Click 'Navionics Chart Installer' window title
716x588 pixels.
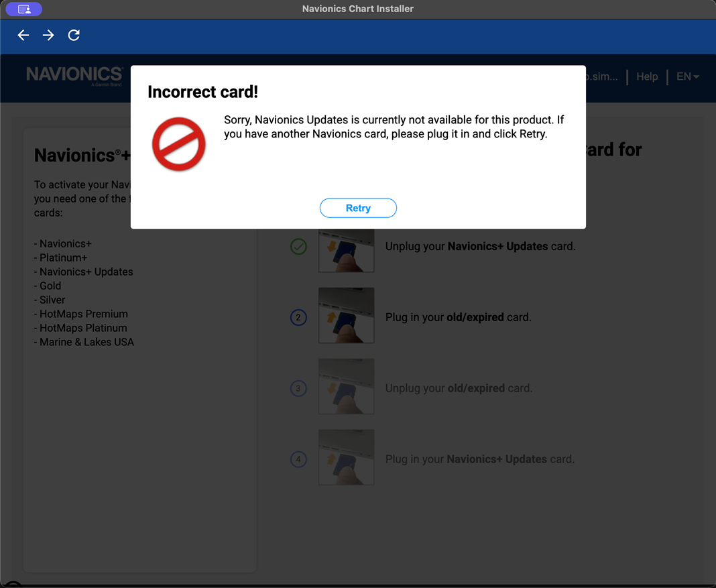click(358, 9)
